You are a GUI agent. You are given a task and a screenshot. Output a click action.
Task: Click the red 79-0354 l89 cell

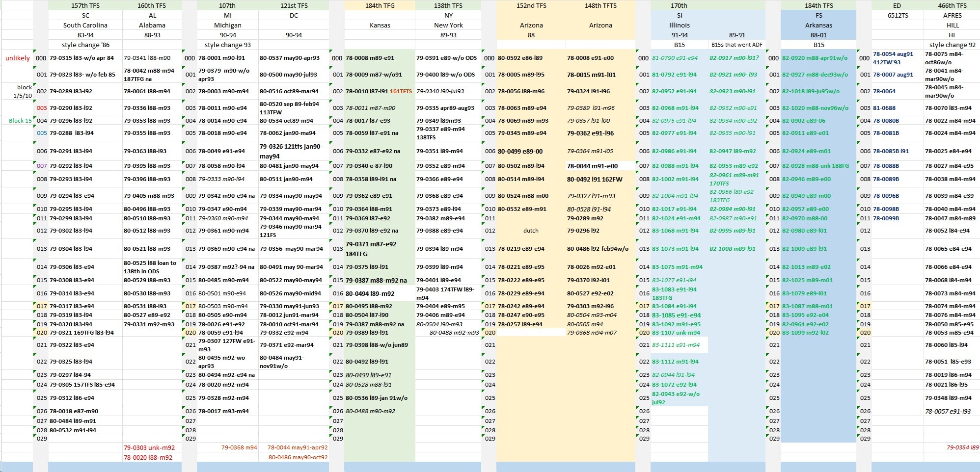[962, 447]
